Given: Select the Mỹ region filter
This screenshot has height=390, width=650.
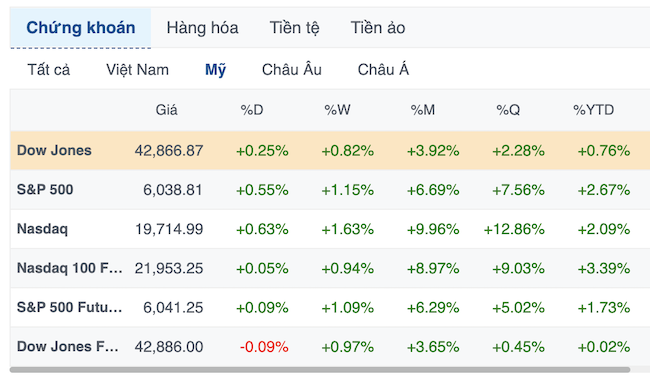Looking at the screenshot, I should pos(215,70).
